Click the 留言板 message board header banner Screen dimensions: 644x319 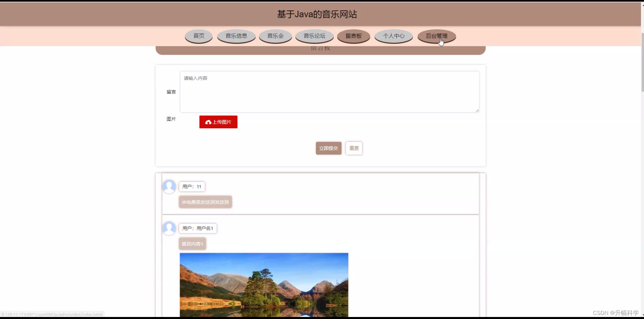pos(320,49)
